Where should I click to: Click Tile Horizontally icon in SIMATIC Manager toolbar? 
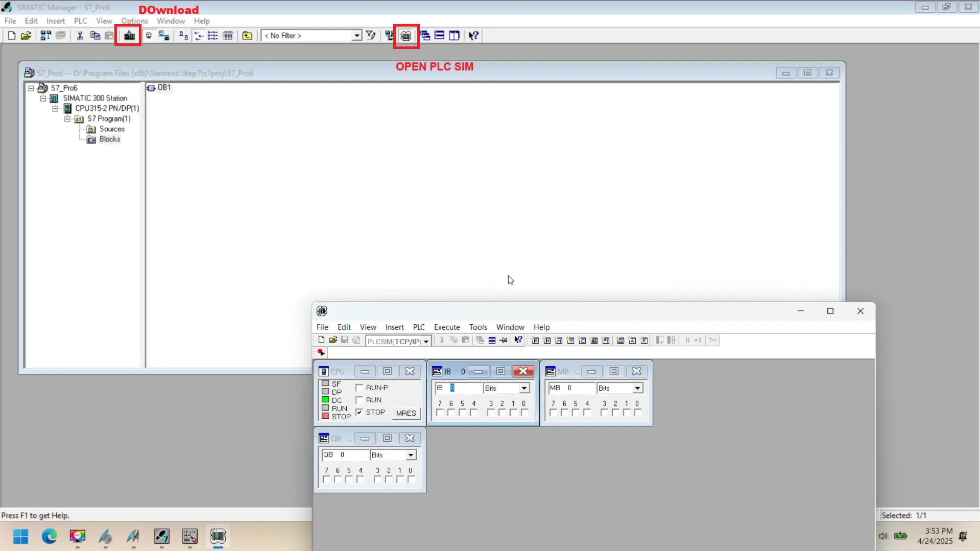(439, 35)
